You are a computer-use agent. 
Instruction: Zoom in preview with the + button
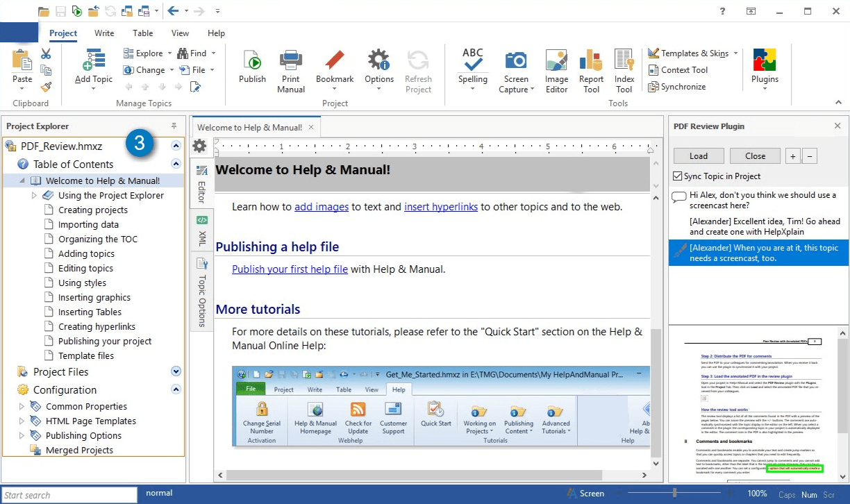(793, 156)
